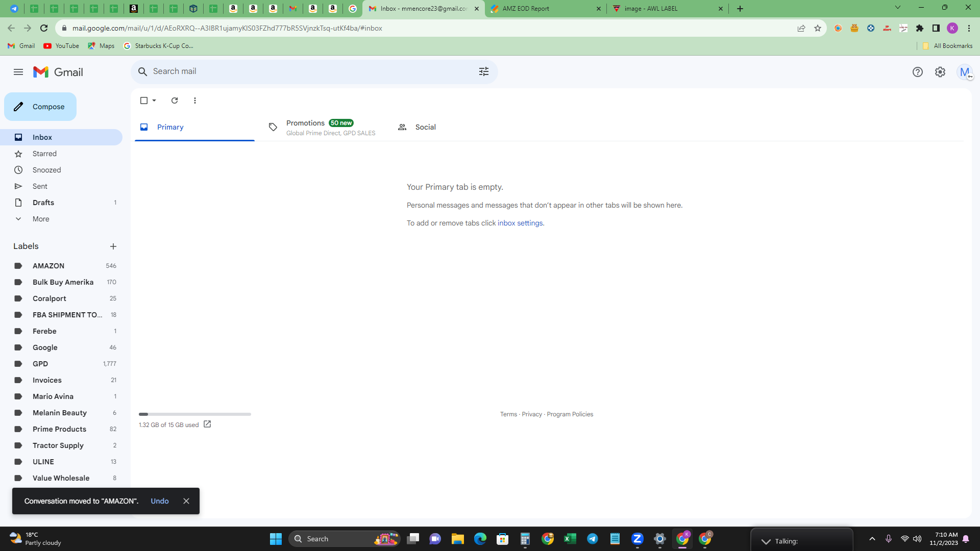Open the Bulk Buy Amerika label

tap(61, 282)
